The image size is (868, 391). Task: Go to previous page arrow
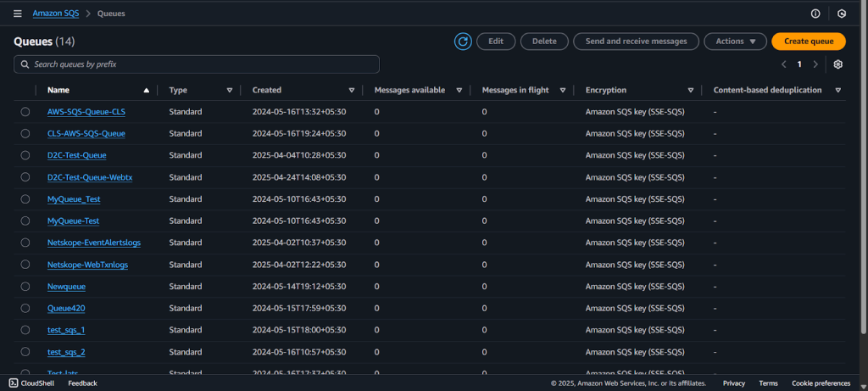[784, 64]
